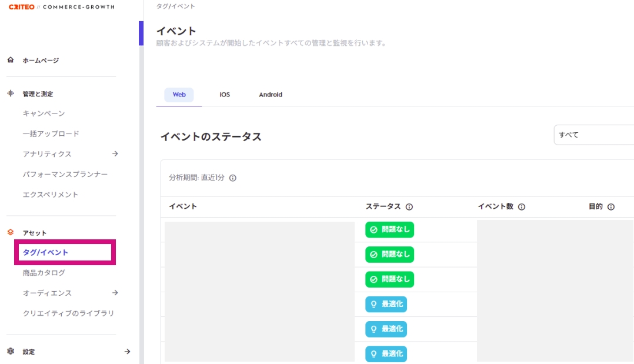Click info icon next to 分析期間
This screenshot has width=634, height=364.
pyautogui.click(x=232, y=178)
